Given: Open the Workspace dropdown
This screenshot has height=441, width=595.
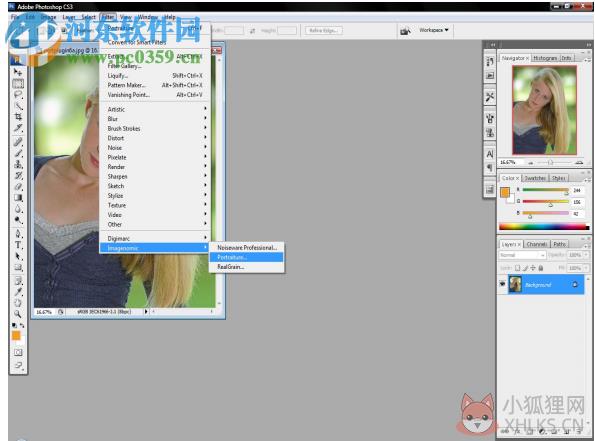Looking at the screenshot, I should [434, 30].
